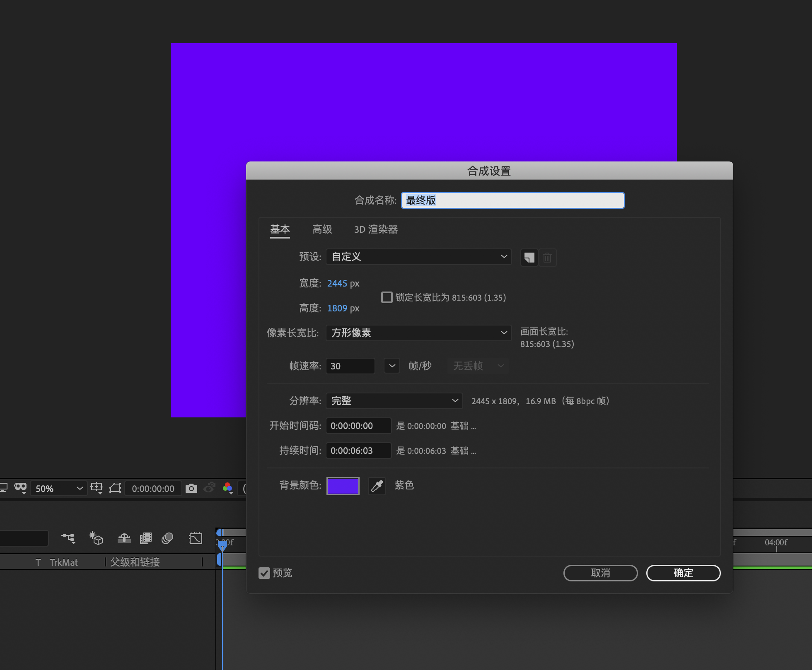Toggle hide shy layers icon
The image size is (812, 670).
pos(124,538)
